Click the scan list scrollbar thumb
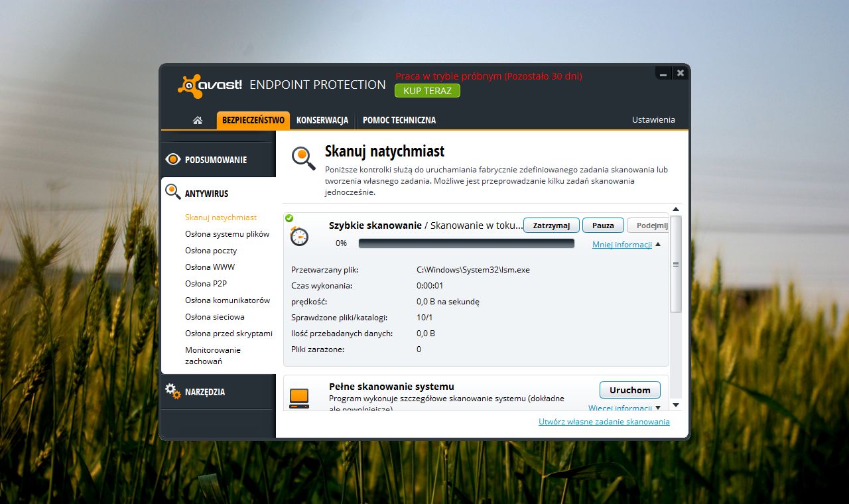 tap(676, 264)
